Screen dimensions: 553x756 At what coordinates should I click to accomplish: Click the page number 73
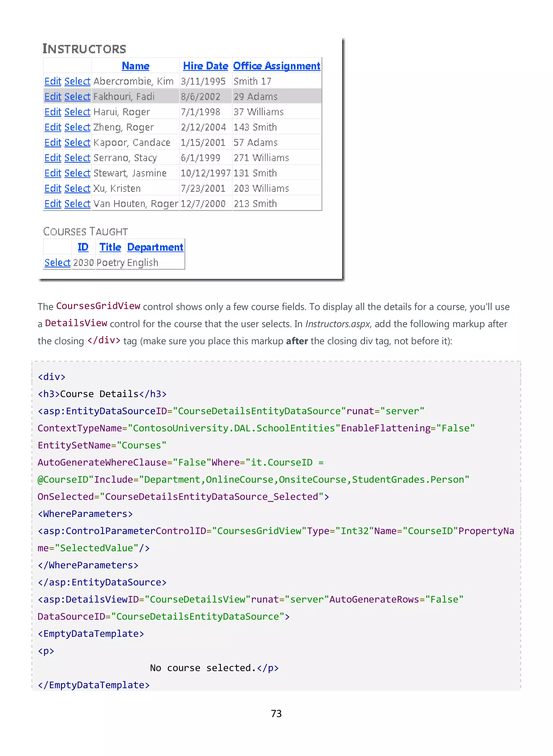pyautogui.click(x=276, y=714)
